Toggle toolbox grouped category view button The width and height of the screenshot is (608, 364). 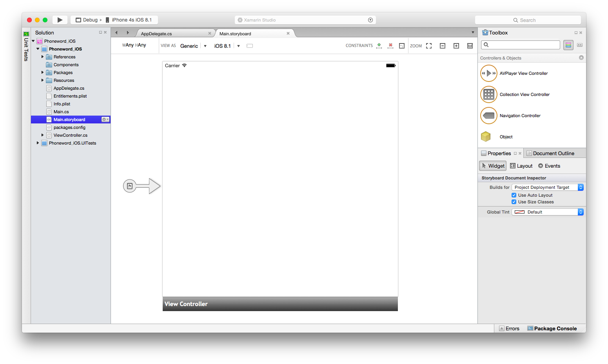click(568, 45)
